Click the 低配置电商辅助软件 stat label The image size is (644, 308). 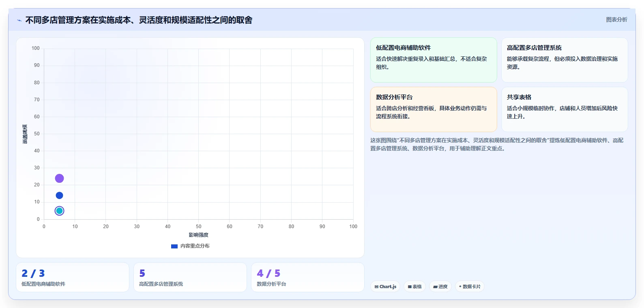pyautogui.click(x=43, y=284)
